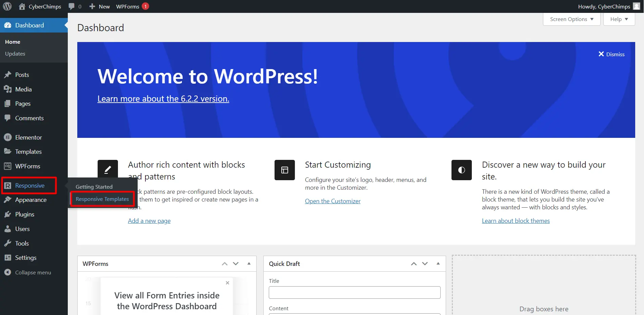This screenshot has width=644, height=315.
Task: Select Responsive Templates submenu entry
Action: tap(102, 199)
